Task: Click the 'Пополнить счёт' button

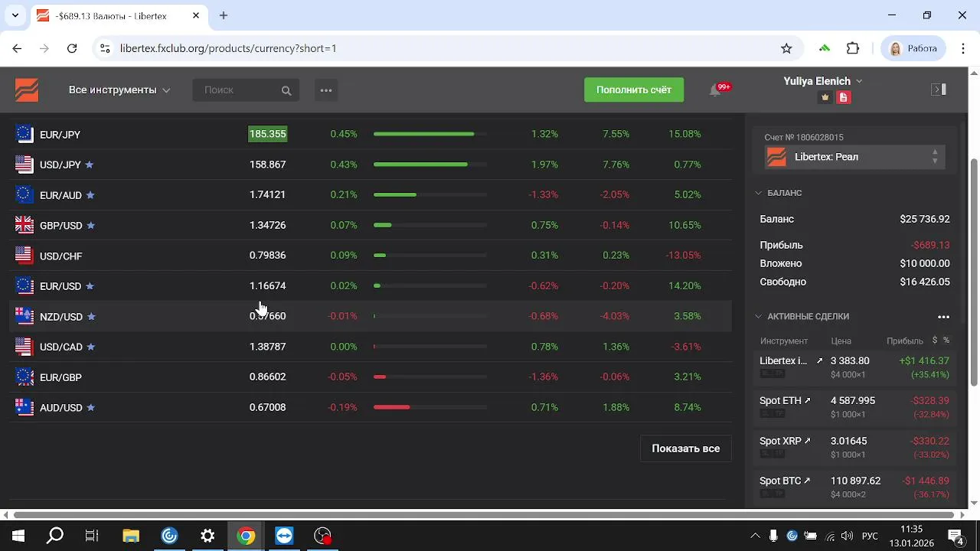Action: pyautogui.click(x=634, y=90)
